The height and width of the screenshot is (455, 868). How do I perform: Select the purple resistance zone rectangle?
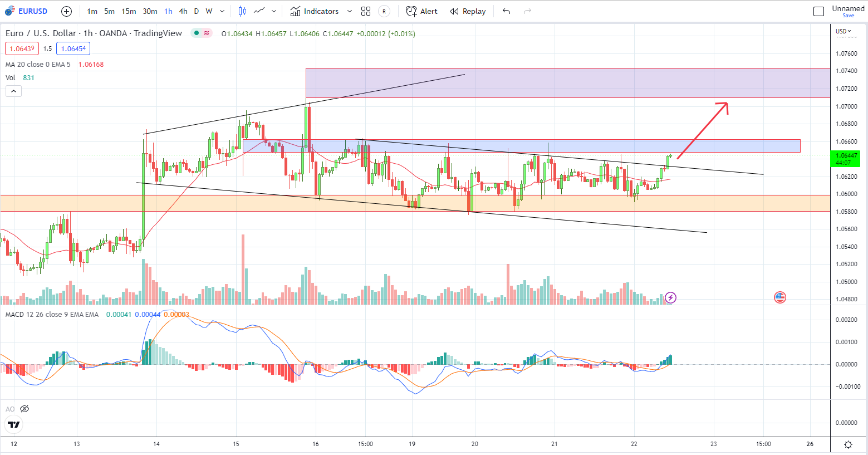[x=568, y=83]
